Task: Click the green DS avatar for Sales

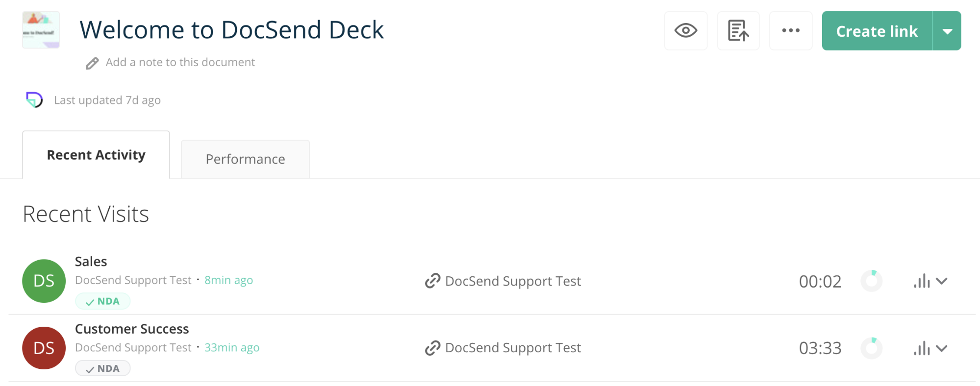Action: pos(44,281)
